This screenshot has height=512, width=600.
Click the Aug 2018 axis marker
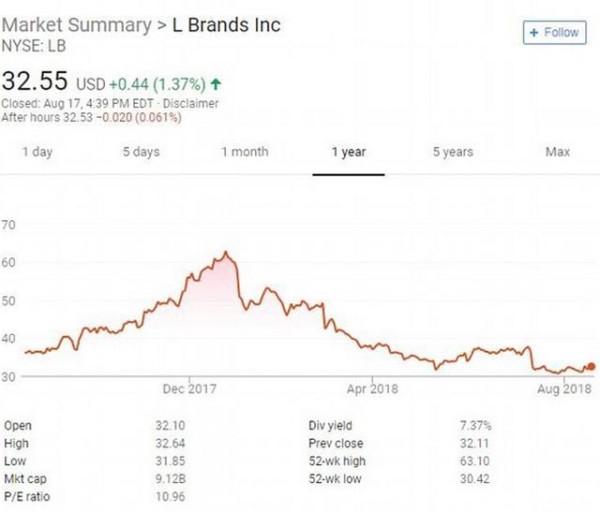coord(564,389)
